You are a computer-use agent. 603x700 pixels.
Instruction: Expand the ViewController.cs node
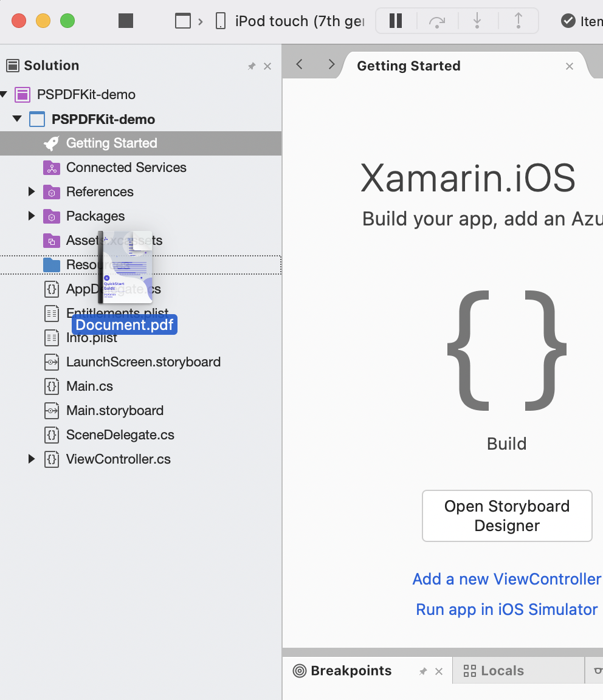31,459
